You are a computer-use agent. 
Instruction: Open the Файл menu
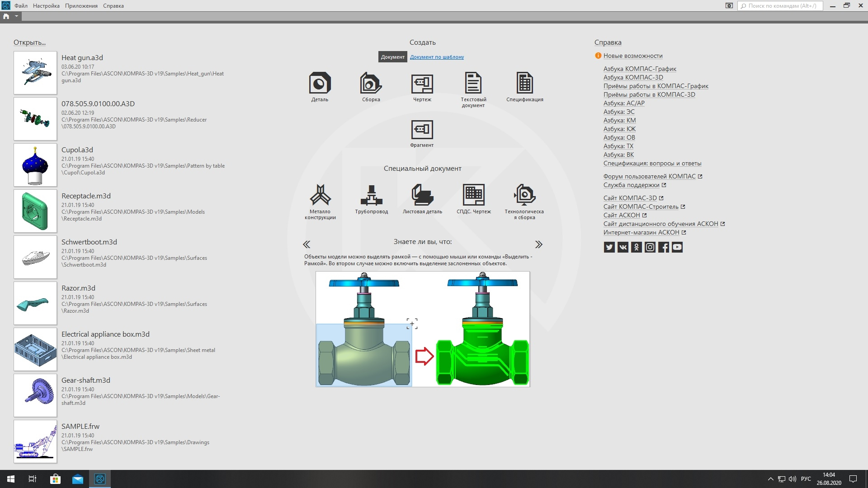(x=21, y=6)
